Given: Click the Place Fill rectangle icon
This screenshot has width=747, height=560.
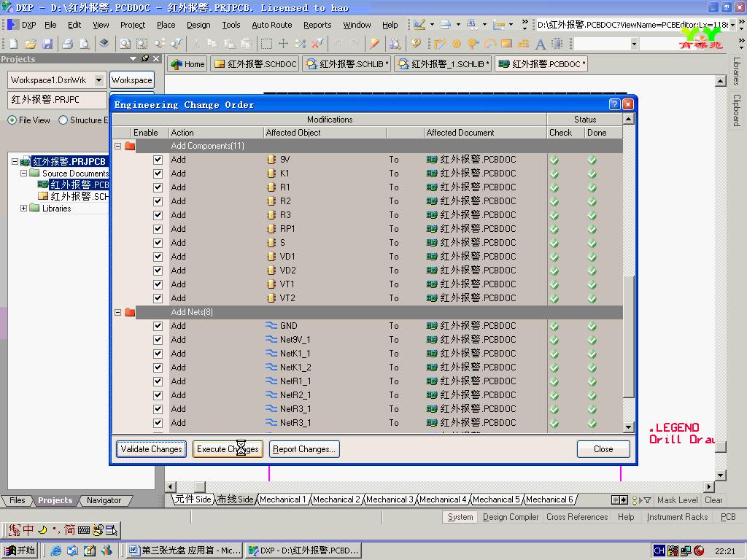Looking at the screenshot, I should pos(506,44).
